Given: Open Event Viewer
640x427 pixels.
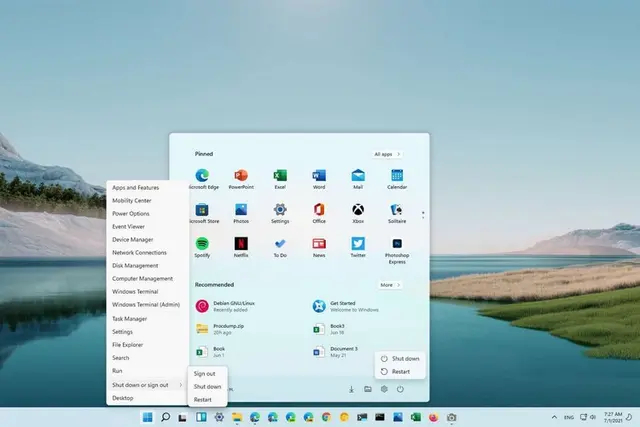Looking at the screenshot, I should (128, 227).
